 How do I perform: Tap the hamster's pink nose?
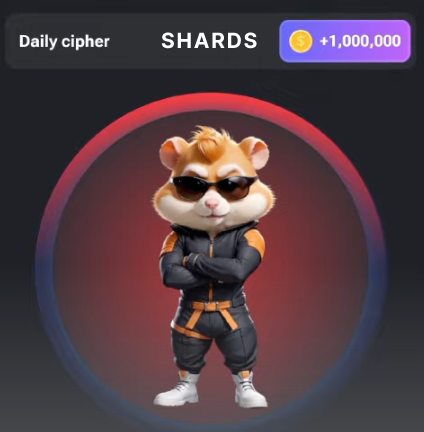(213, 203)
